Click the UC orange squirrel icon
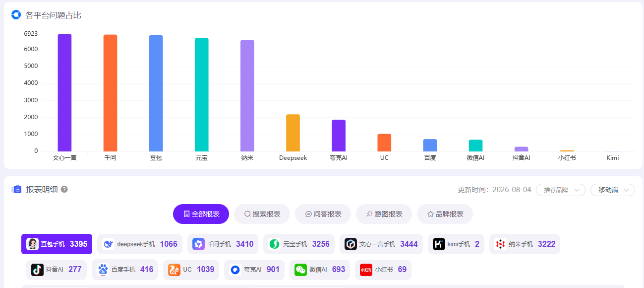The image size is (644, 288). (174, 270)
